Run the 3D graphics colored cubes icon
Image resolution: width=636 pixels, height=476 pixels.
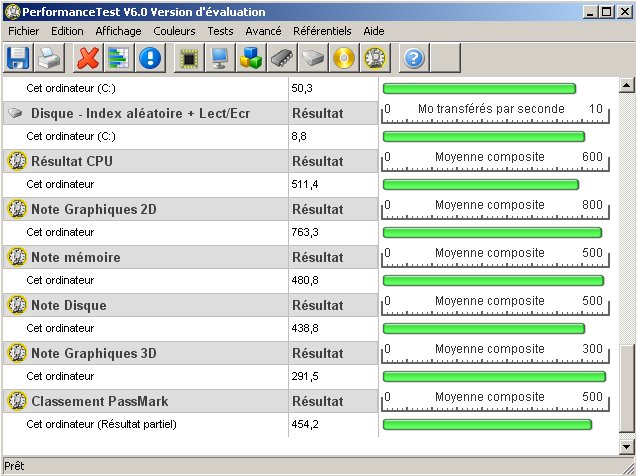(x=251, y=58)
